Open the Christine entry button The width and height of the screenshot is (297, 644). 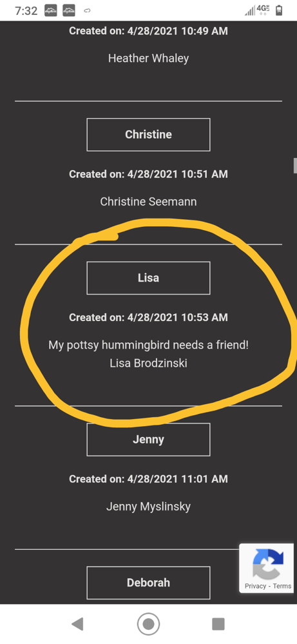click(148, 135)
